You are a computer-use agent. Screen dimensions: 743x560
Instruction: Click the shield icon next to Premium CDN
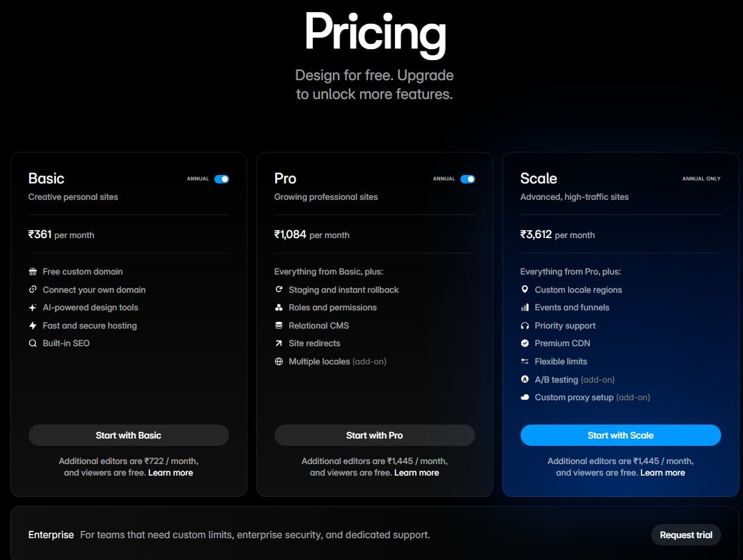point(525,343)
